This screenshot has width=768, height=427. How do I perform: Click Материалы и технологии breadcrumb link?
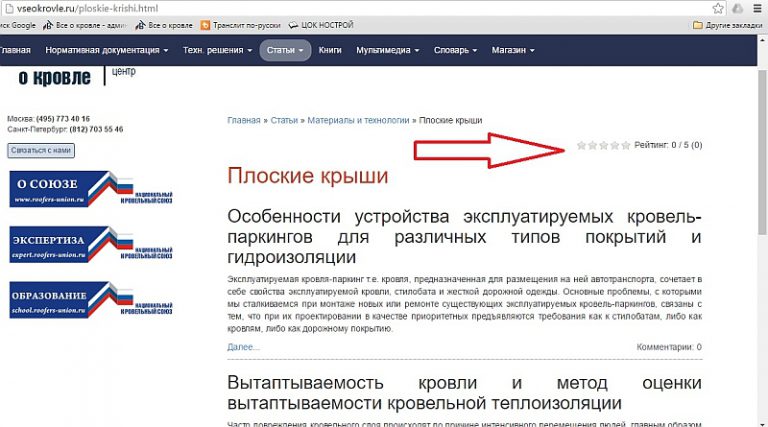(x=359, y=120)
